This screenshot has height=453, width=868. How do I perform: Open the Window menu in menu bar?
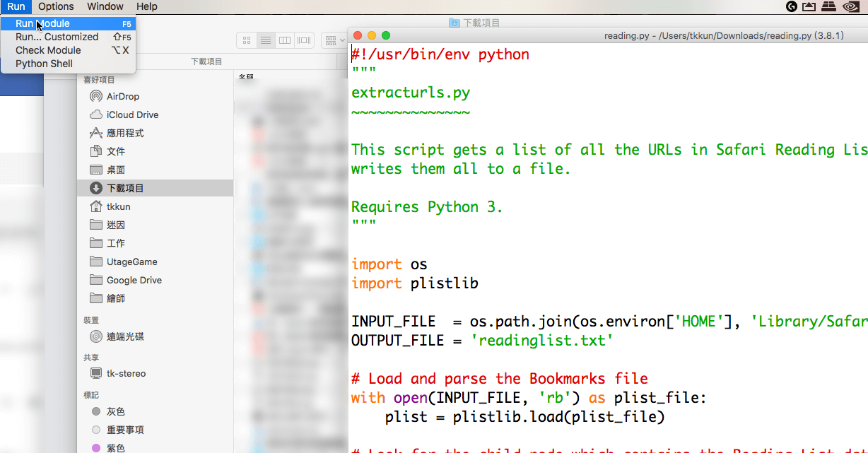coord(105,6)
